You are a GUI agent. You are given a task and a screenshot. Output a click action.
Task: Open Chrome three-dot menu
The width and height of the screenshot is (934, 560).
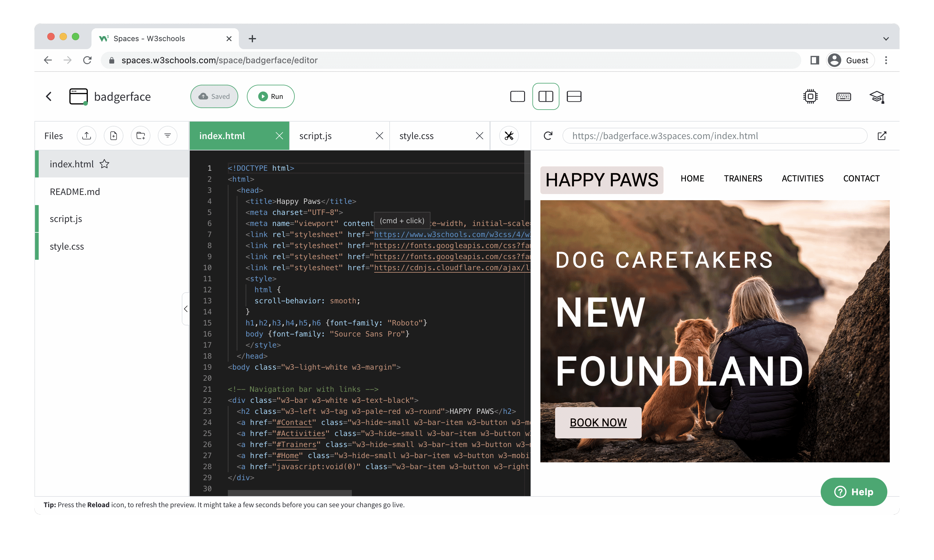[x=886, y=60]
